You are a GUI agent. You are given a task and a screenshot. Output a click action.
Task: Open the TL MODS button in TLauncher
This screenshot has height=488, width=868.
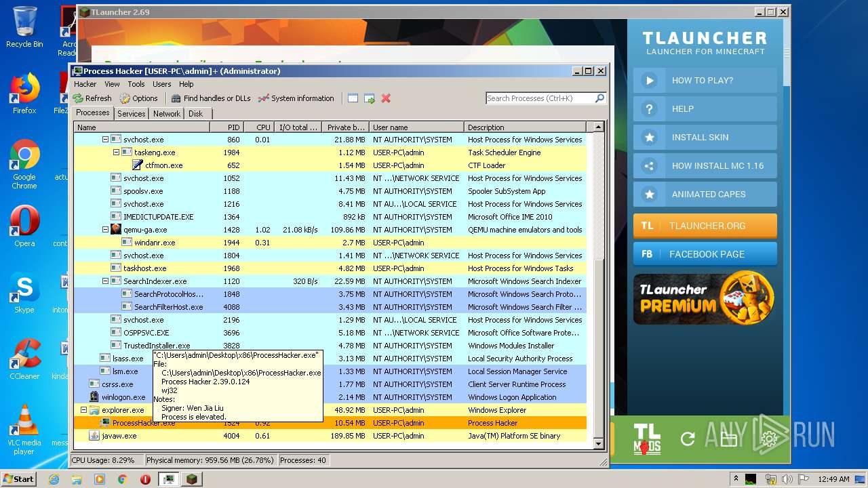pyautogui.click(x=647, y=439)
